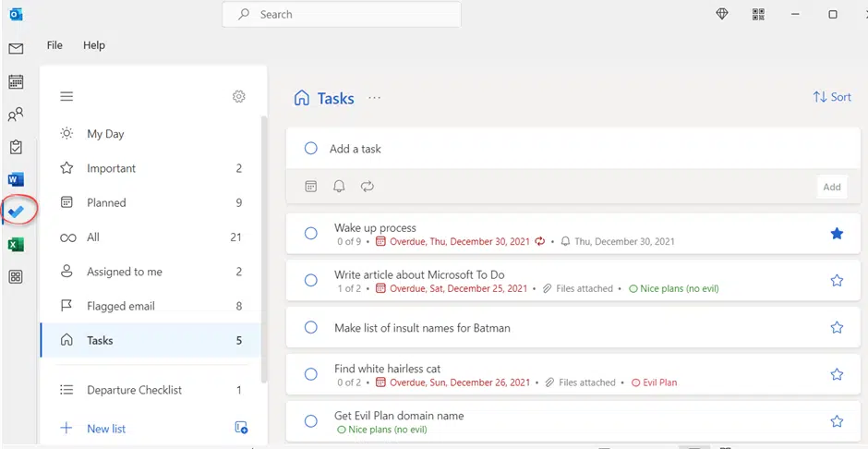Click the New list link

(x=106, y=429)
